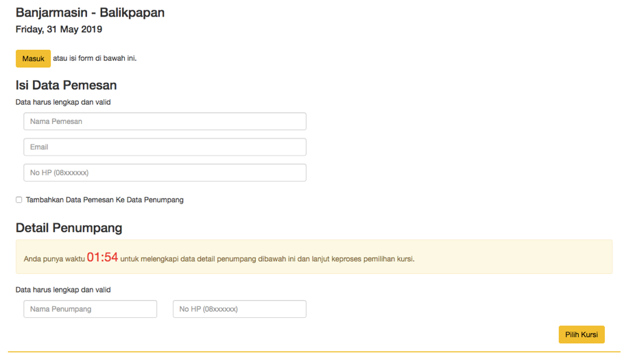Select the booker's No HP field
This screenshot has height=361, width=644.
pos(165,173)
